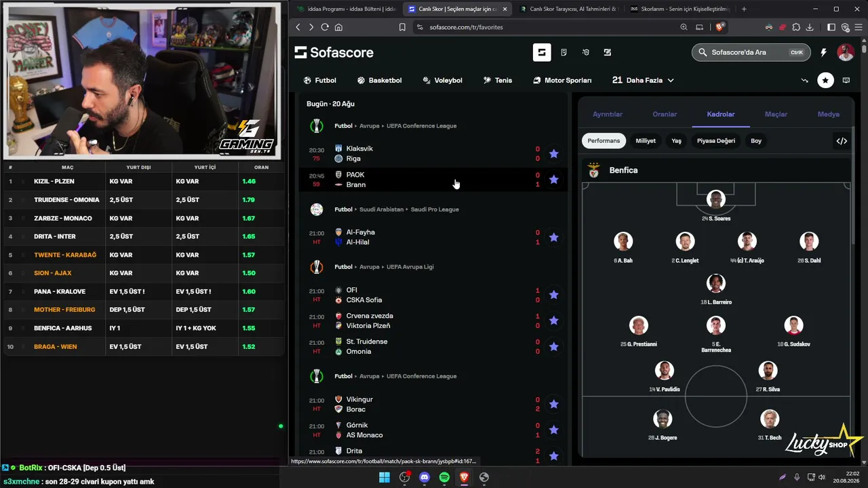Image resolution: width=868 pixels, height=488 pixels.
Task: Click the browser forward arrow
Action: click(311, 27)
